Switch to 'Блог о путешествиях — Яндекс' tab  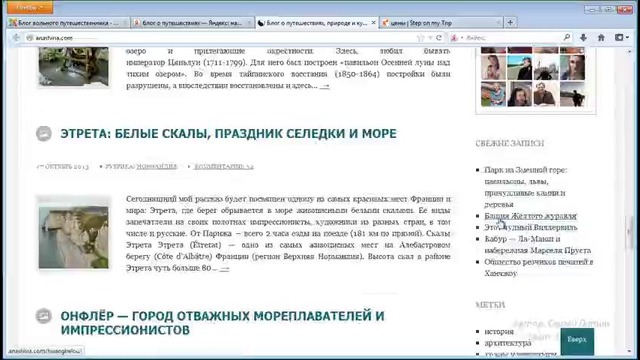tap(193, 23)
